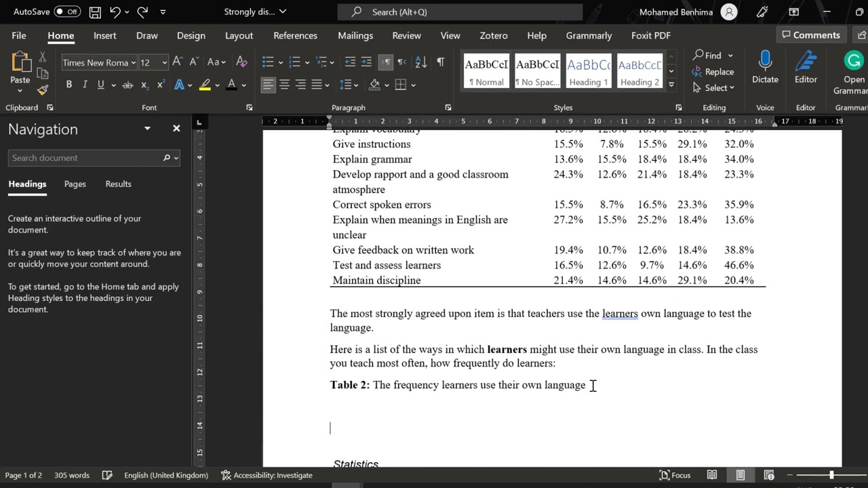Clear all formatting icon

(242, 62)
